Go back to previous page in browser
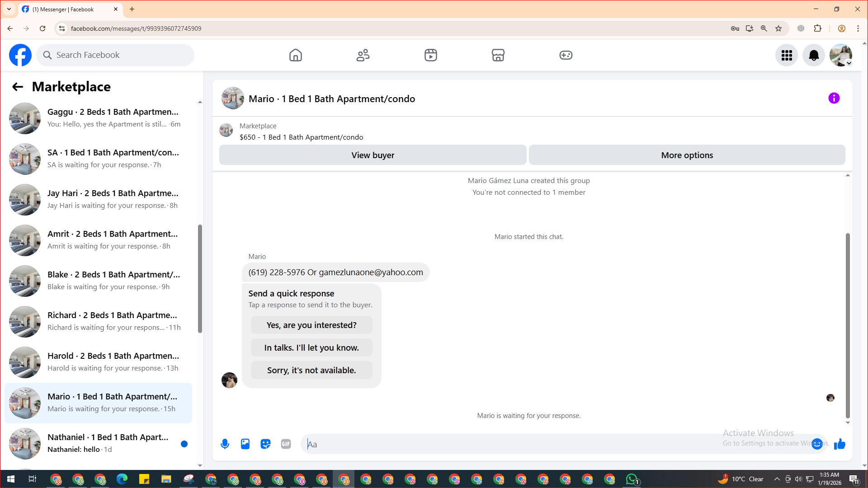868x488 pixels. coord(10,28)
